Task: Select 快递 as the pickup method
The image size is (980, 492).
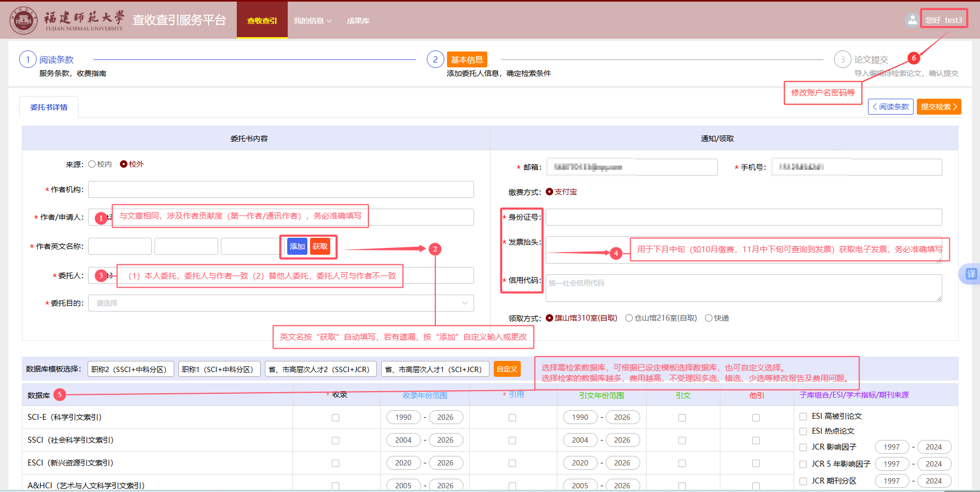Action: point(709,318)
